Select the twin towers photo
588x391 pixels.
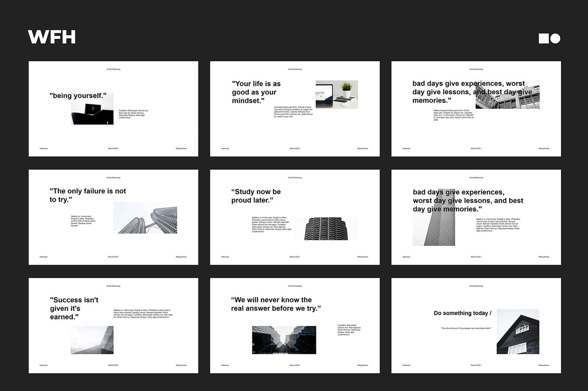click(145, 218)
